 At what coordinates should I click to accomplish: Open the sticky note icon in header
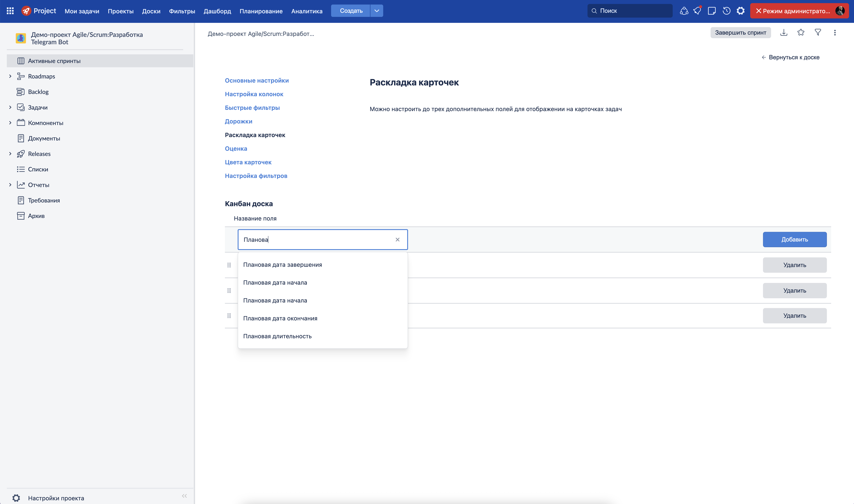pos(712,11)
